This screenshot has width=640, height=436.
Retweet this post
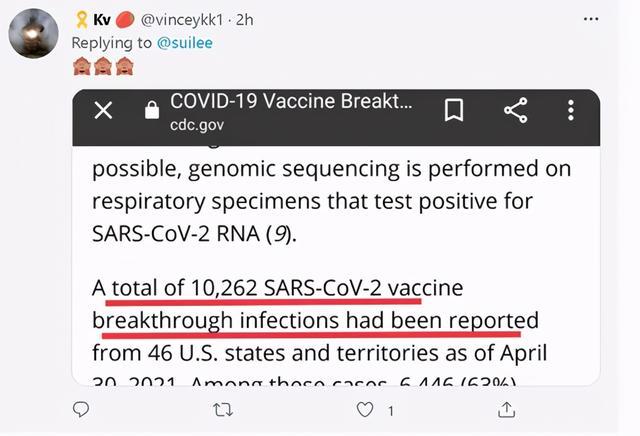224,409
